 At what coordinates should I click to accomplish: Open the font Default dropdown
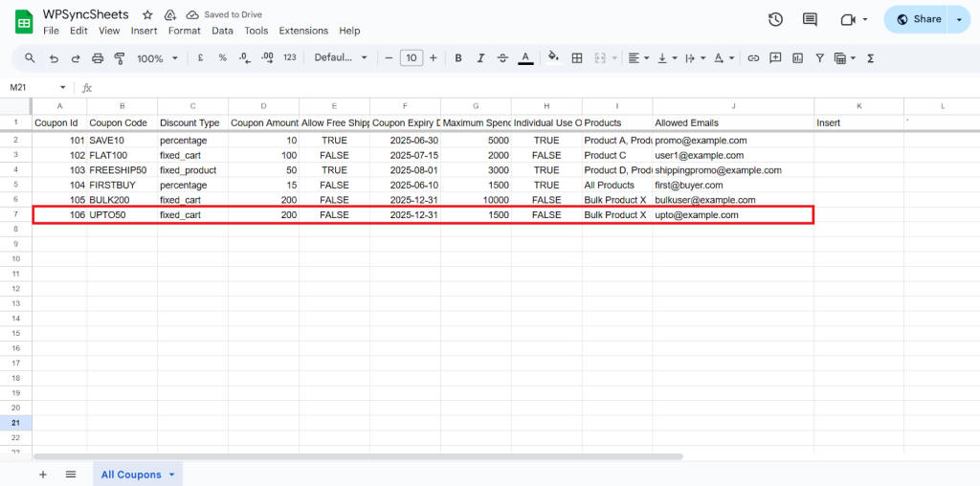click(x=341, y=57)
